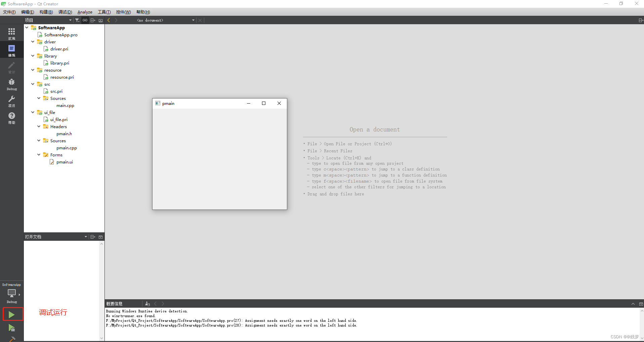Collapse the Forms group
The width and height of the screenshot is (644, 342).
39,155
